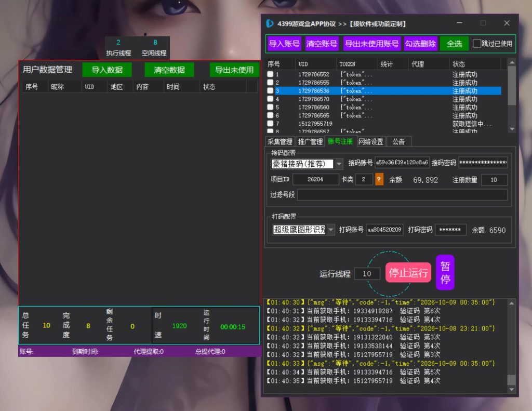Click the 运行时间 value 00:00:15
This screenshot has width=532, height=411.
(233, 327)
